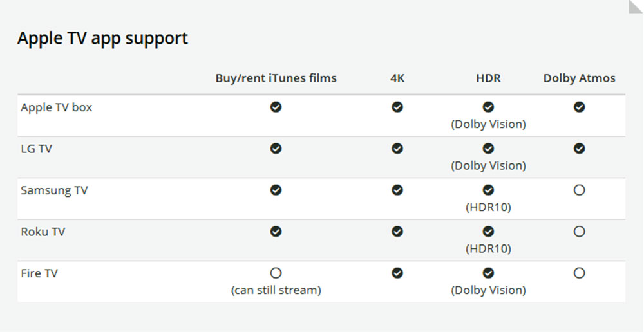This screenshot has width=644, height=332.
Task: Click Fire TV 4K checkmark icon
Action: tap(397, 273)
